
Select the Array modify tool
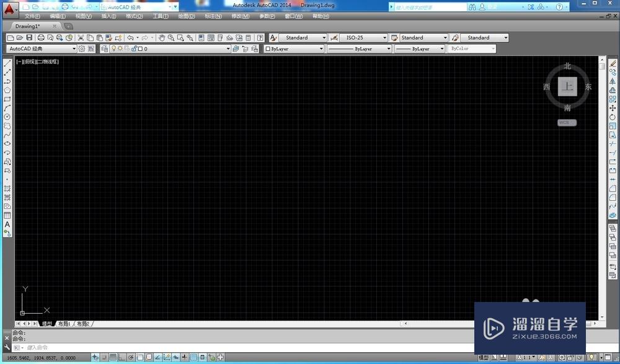pyautogui.click(x=613, y=99)
